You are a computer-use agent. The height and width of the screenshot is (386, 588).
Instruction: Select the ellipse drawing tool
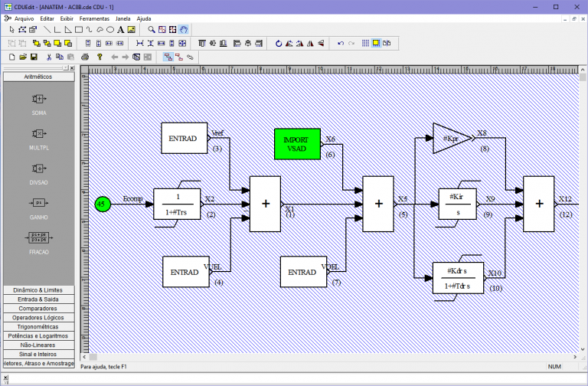pyautogui.click(x=110, y=30)
